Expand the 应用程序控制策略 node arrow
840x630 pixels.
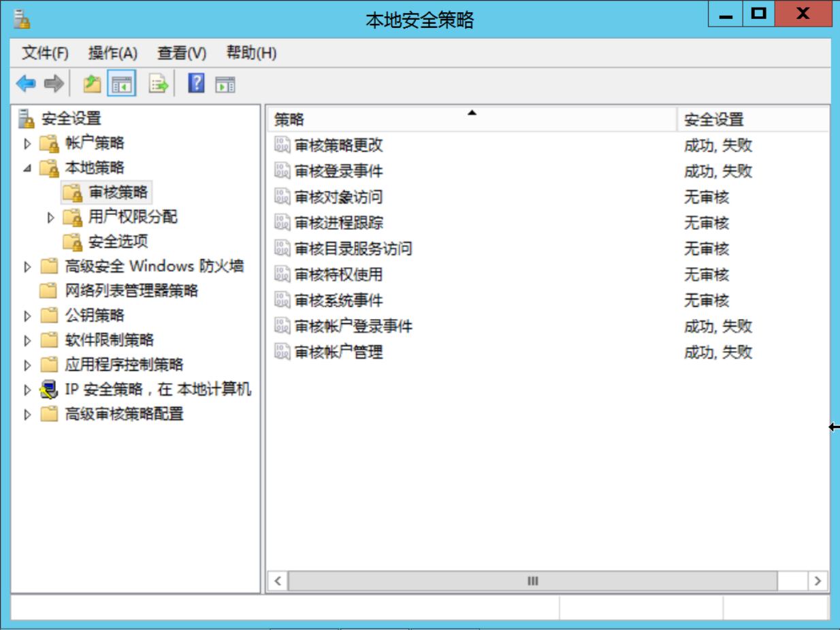(27, 365)
